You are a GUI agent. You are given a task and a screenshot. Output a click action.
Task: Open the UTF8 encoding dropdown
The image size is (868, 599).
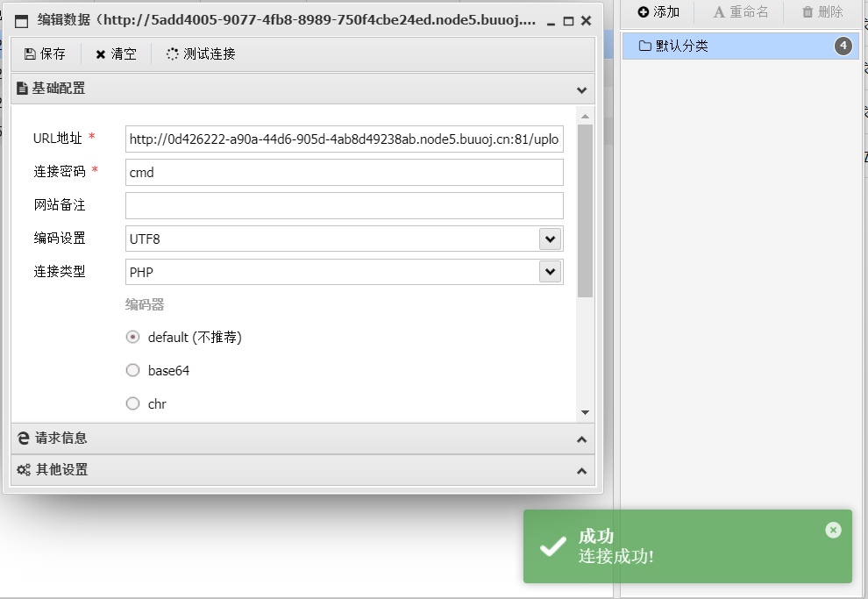click(x=550, y=239)
